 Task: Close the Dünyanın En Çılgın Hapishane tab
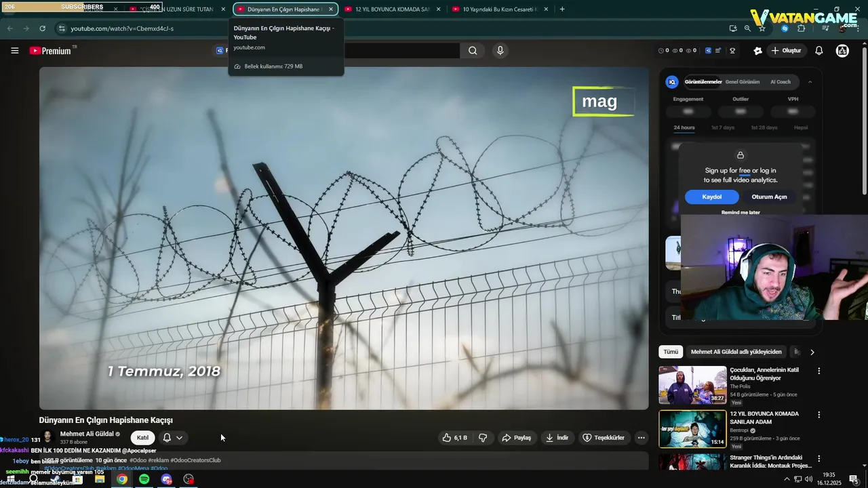click(331, 9)
